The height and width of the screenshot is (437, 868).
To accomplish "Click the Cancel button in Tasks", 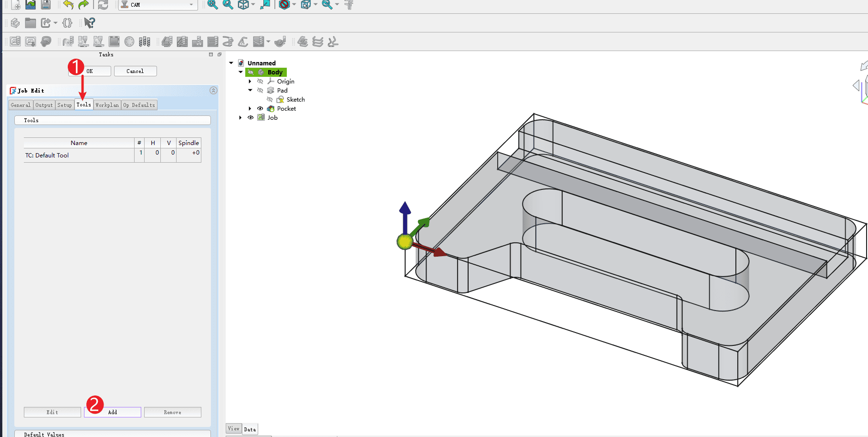I will point(135,71).
